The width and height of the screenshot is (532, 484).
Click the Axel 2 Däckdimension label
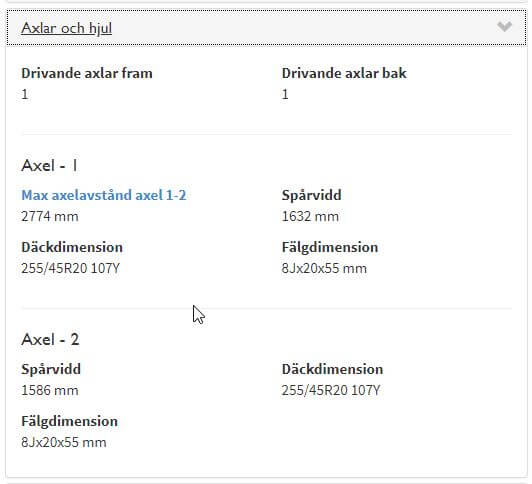[x=332, y=369]
